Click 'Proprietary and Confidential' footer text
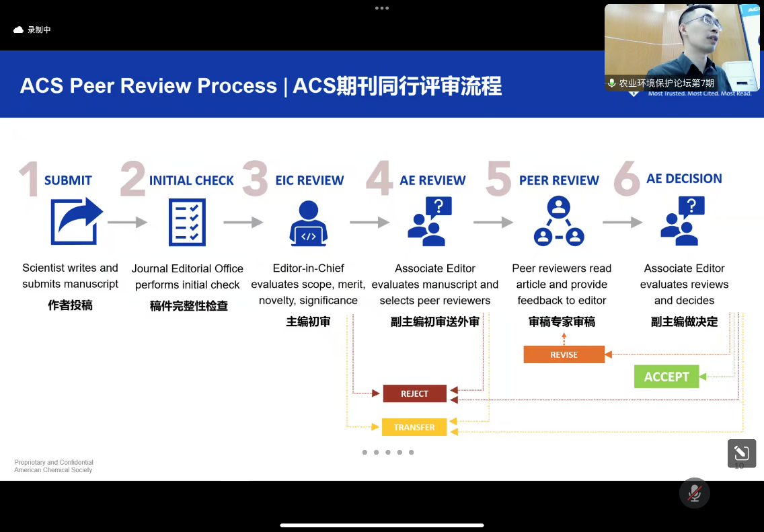Image resolution: width=764 pixels, height=532 pixels. click(54, 462)
